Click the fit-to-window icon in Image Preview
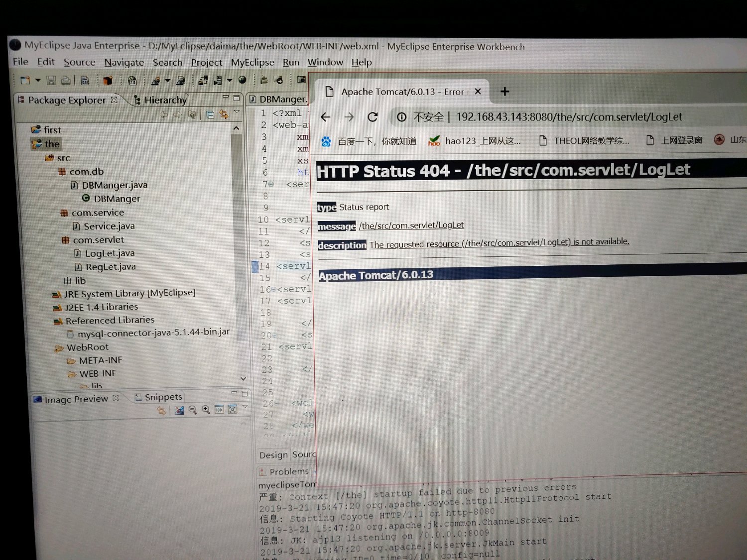The height and width of the screenshot is (560, 747). [232, 409]
